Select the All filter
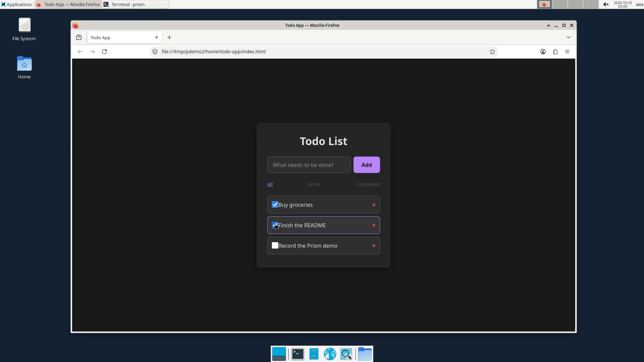The height and width of the screenshot is (362, 644). click(x=270, y=184)
